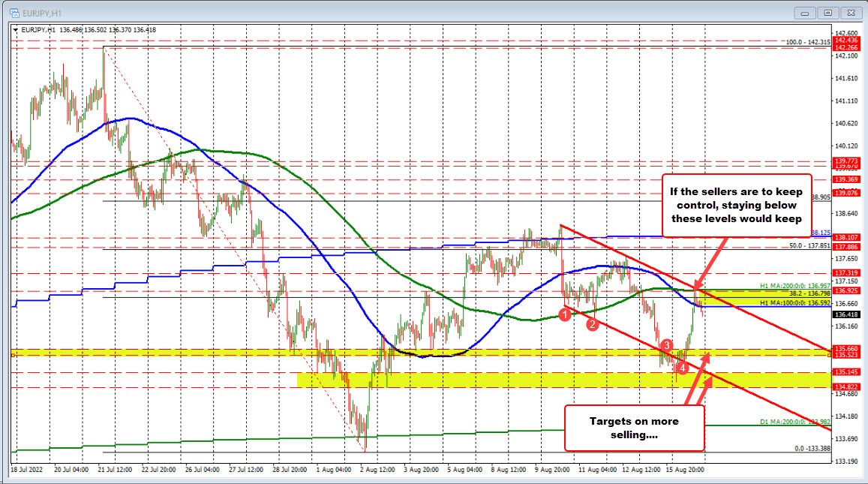
Task: Click the red circle marker numbered 3
Action: pos(666,345)
